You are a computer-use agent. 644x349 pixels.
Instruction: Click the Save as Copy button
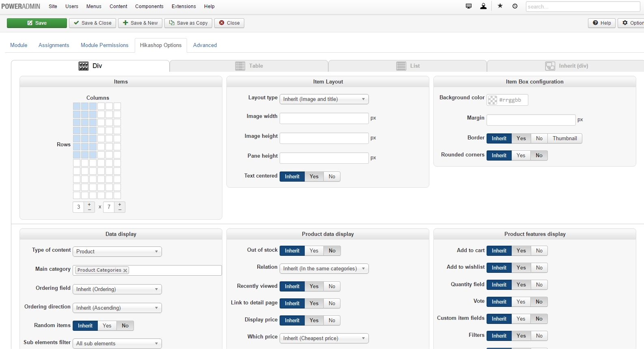click(188, 23)
